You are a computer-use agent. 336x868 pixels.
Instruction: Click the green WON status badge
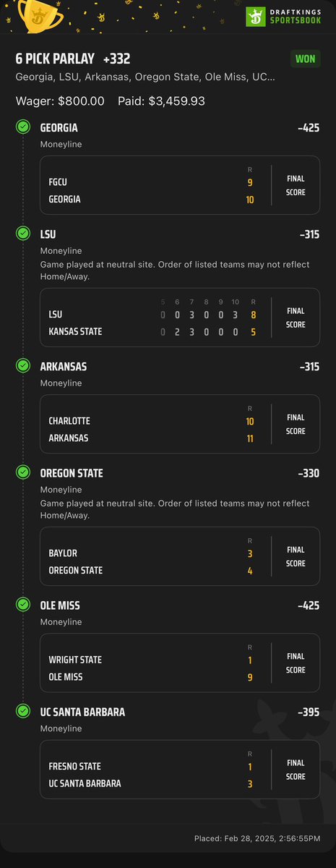(x=305, y=59)
